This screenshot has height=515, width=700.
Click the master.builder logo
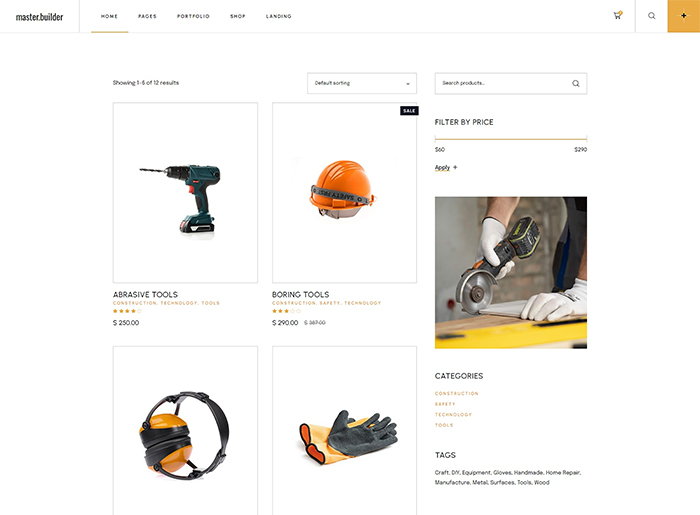[39, 16]
